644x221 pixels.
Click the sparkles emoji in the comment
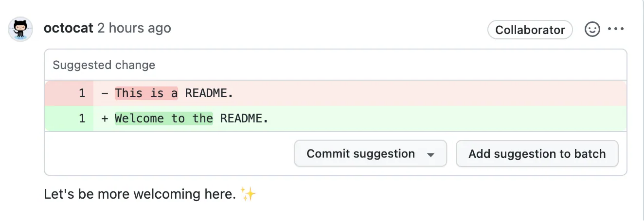pyautogui.click(x=248, y=194)
